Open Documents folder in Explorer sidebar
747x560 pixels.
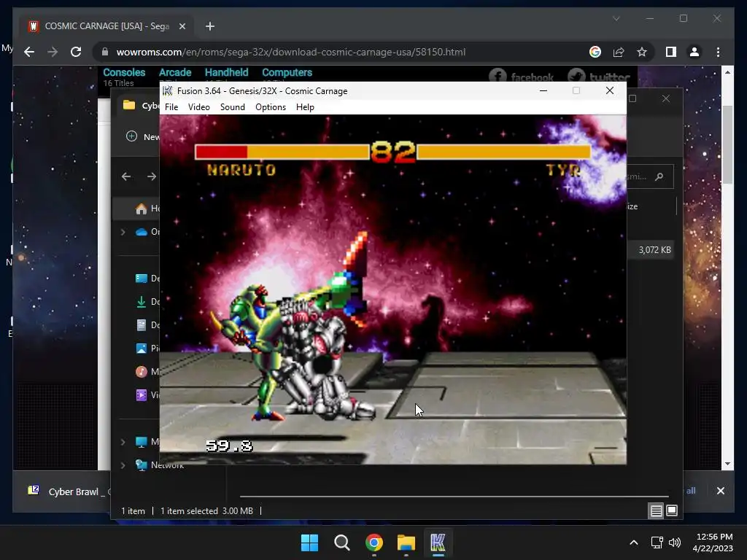click(147, 325)
